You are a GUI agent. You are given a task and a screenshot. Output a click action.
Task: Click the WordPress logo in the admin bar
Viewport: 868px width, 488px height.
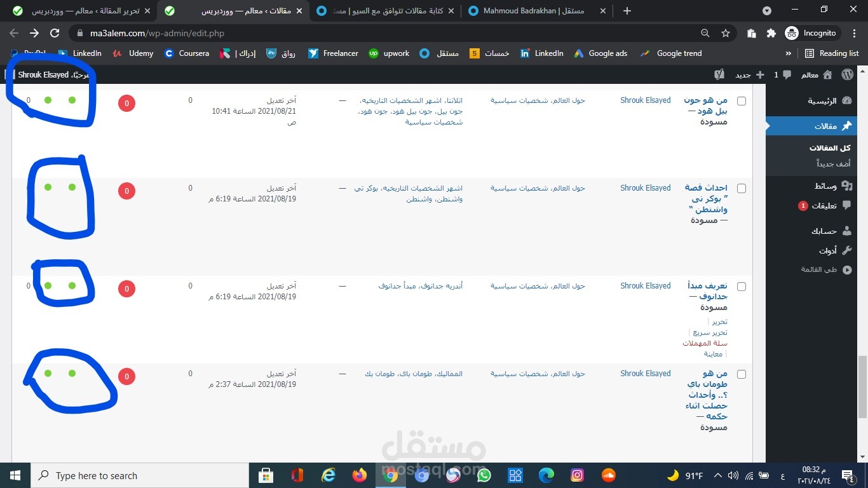848,74
